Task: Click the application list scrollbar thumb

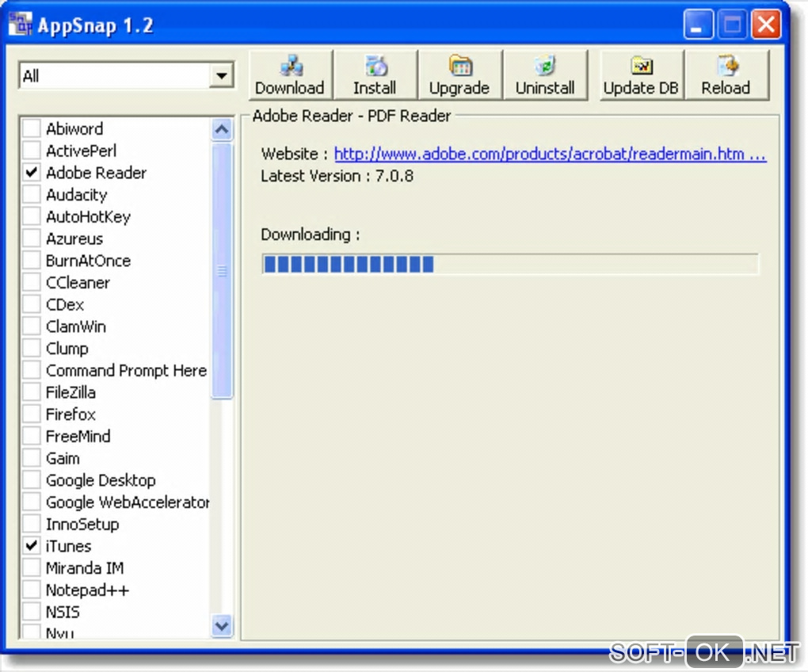Action: tap(222, 270)
